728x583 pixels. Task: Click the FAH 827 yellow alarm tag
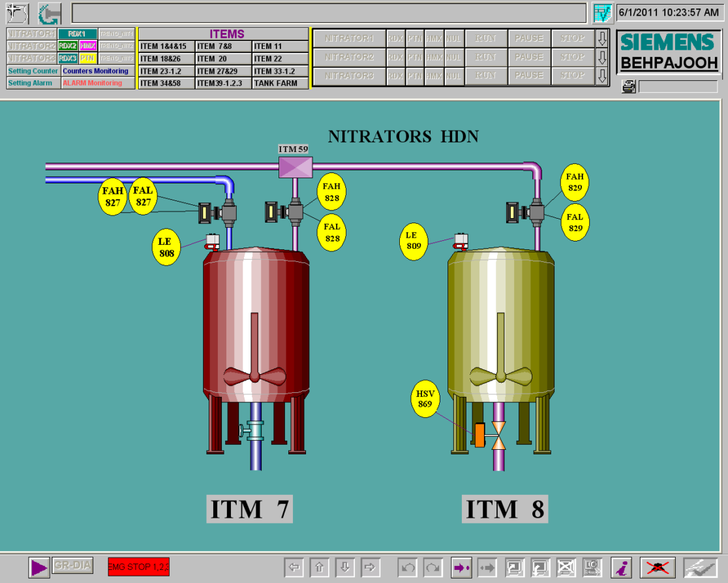[x=113, y=197]
